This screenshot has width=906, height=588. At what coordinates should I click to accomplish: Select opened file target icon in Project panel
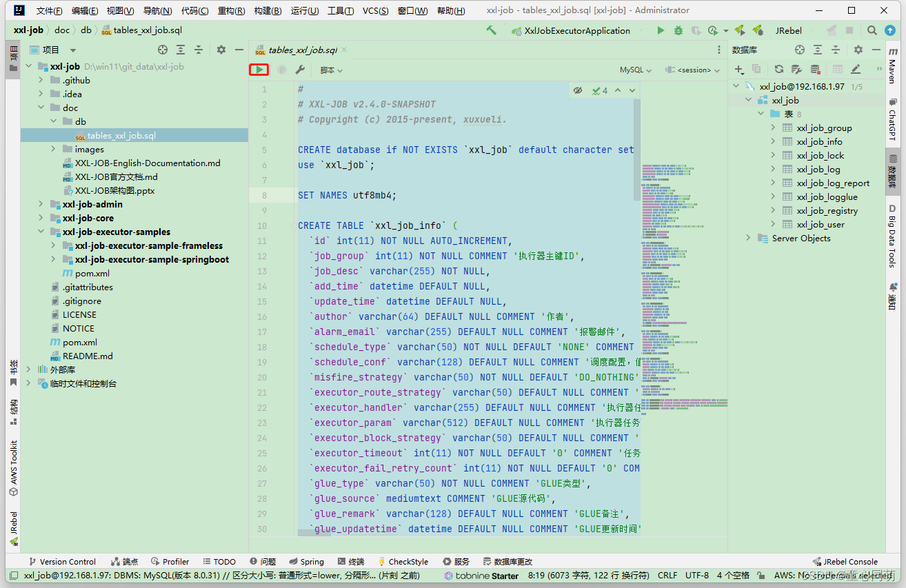pyautogui.click(x=163, y=50)
